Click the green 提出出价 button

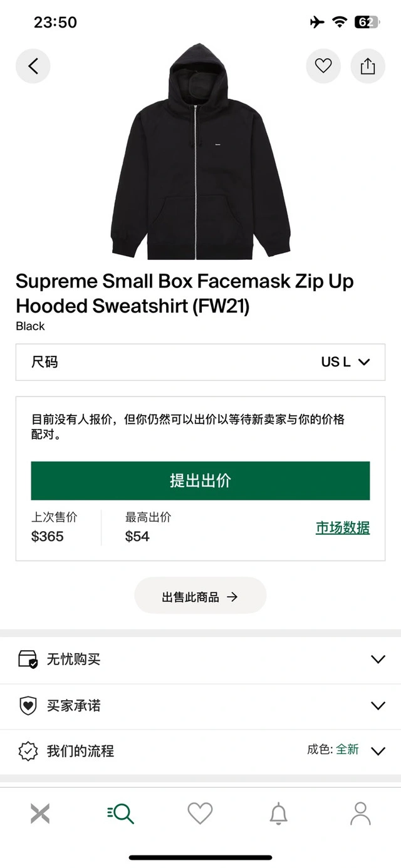200,481
